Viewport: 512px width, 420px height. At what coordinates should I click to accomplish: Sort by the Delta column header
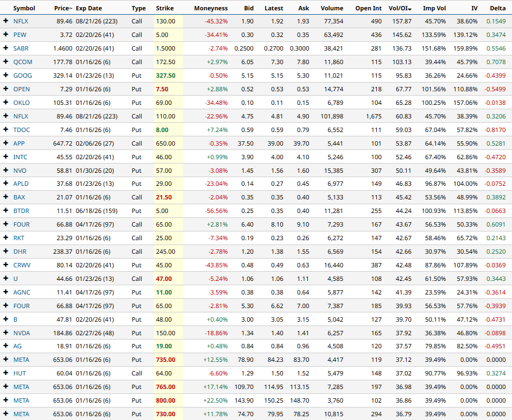point(498,8)
